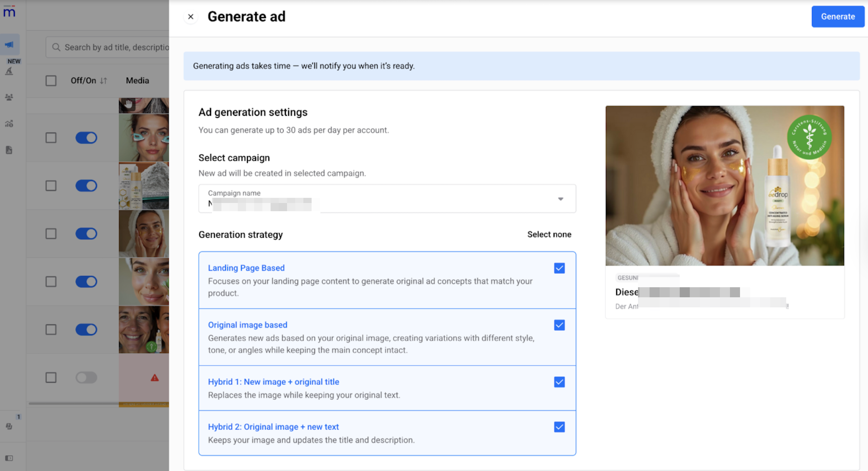Expand sidebar using bottom panel icon
The width and height of the screenshot is (868, 471).
(9, 458)
